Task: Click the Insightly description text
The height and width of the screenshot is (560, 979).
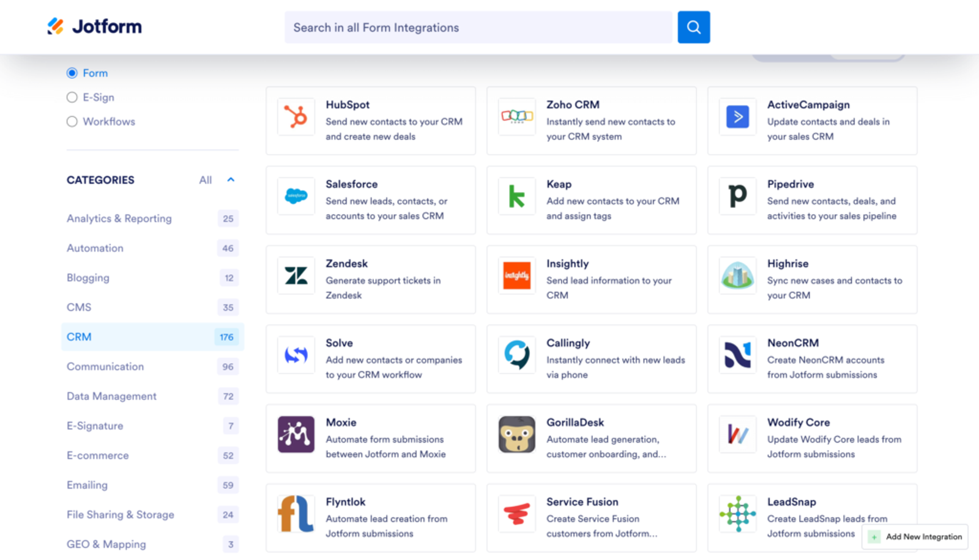Action: (609, 288)
